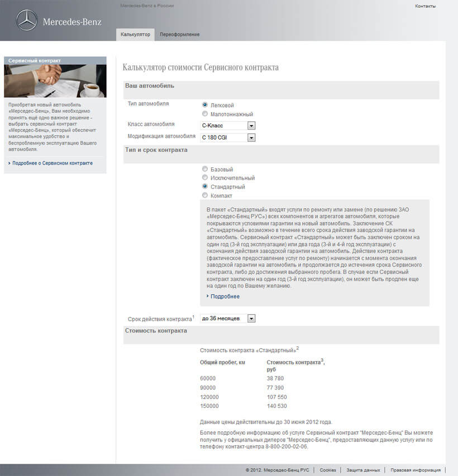Click the 60000 mileage value
The width and height of the screenshot is (458, 476).
208,378
